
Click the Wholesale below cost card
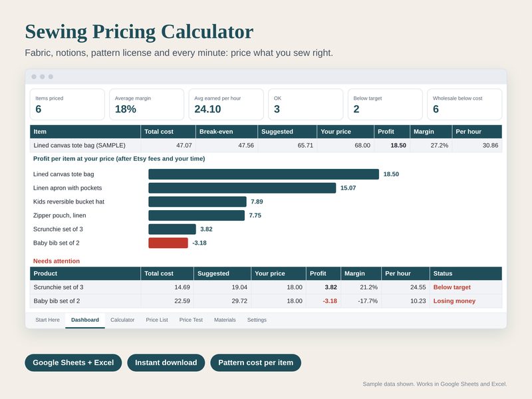click(464, 104)
